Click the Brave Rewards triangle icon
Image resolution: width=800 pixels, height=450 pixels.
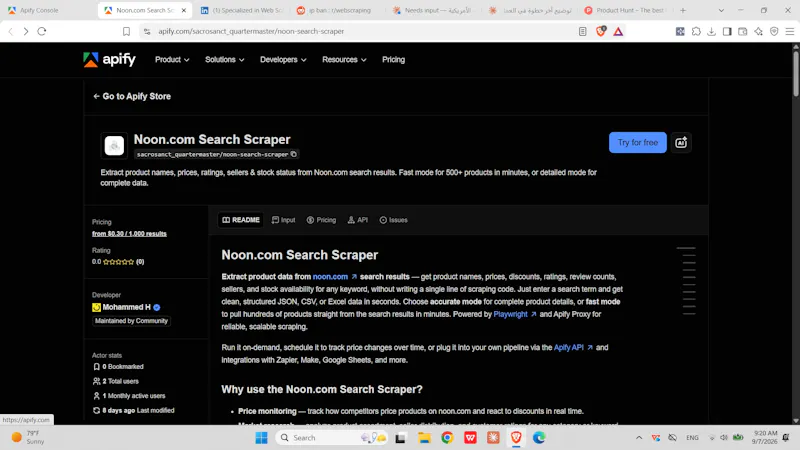pos(618,31)
